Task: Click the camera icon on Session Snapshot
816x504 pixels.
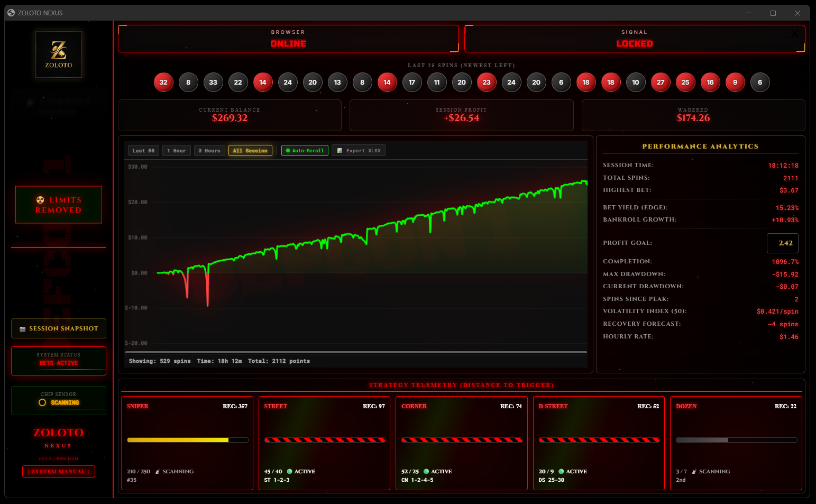Action: [23, 328]
